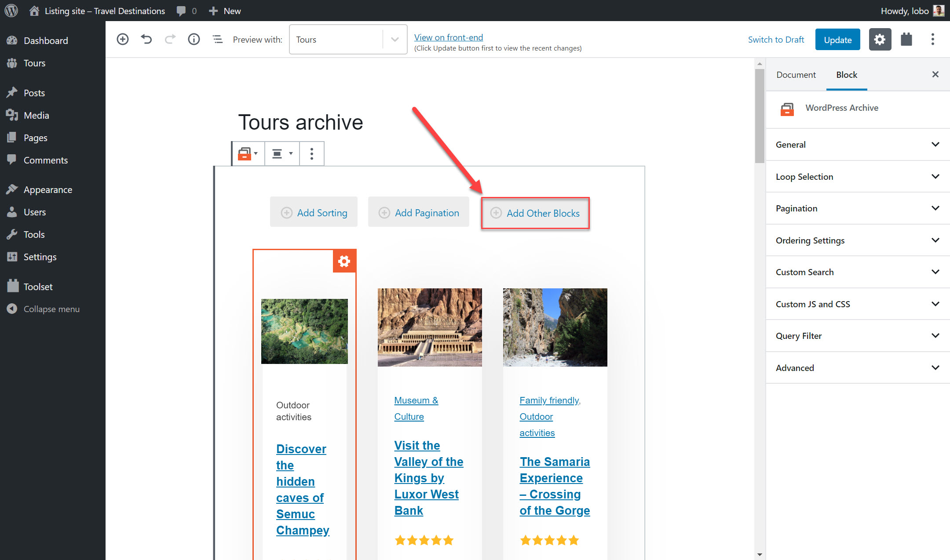950x560 pixels.
Task: Open user profile Howdy, lobo
Action: point(912,11)
